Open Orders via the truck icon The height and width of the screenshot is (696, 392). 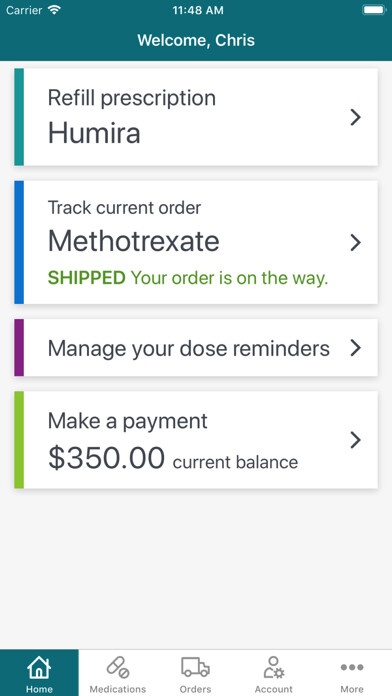pyautogui.click(x=195, y=667)
